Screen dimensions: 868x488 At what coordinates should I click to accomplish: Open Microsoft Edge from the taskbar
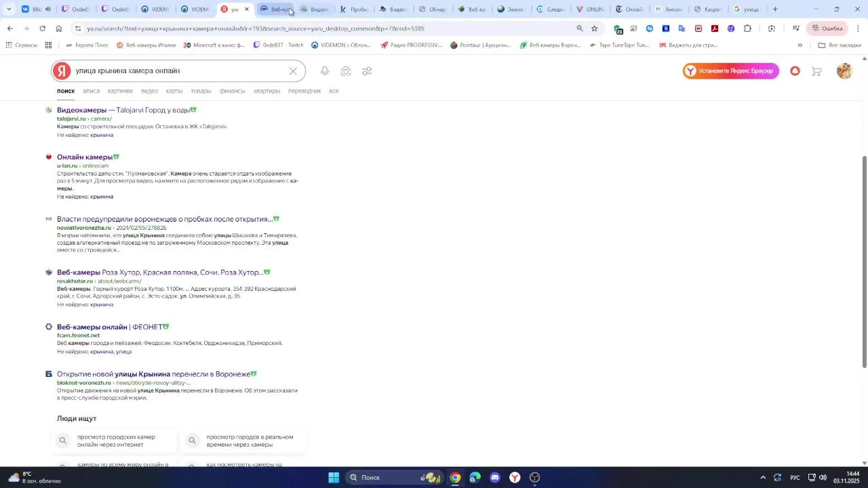tap(475, 478)
